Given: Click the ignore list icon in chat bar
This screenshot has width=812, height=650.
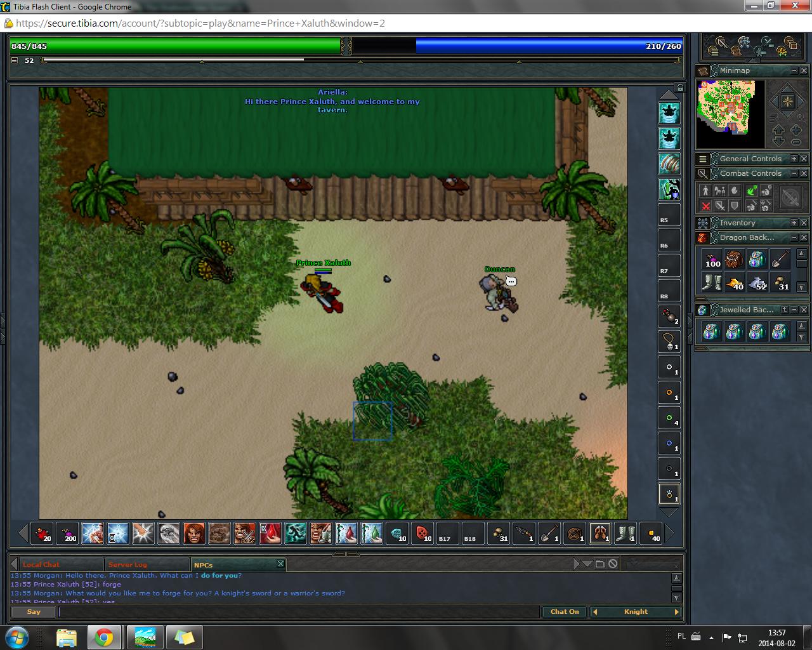Looking at the screenshot, I should (x=613, y=564).
